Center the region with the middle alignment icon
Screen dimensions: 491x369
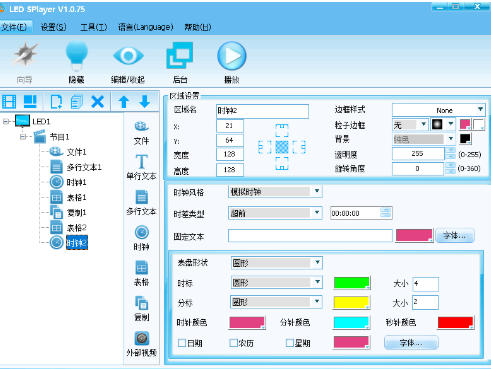pos(282,147)
